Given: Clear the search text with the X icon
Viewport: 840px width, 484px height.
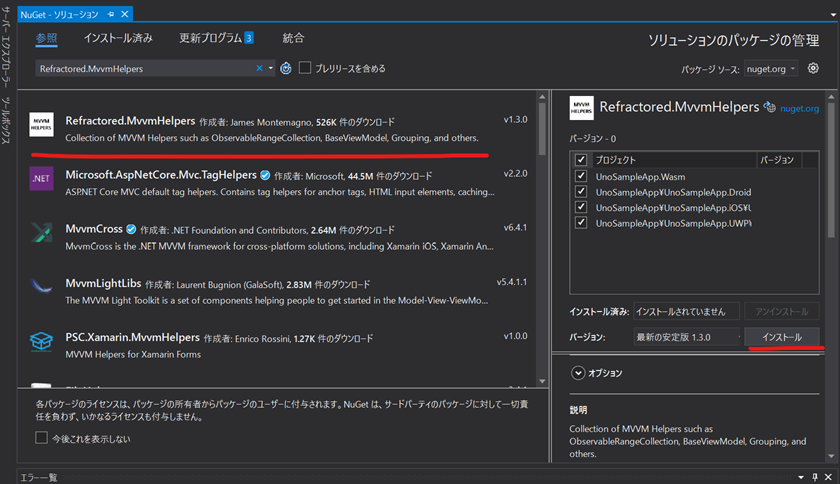Looking at the screenshot, I should [x=259, y=68].
